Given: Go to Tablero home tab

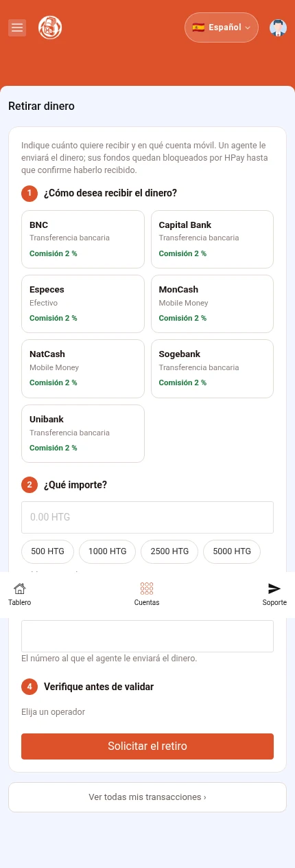Looking at the screenshot, I should pyautogui.click(x=20, y=595).
